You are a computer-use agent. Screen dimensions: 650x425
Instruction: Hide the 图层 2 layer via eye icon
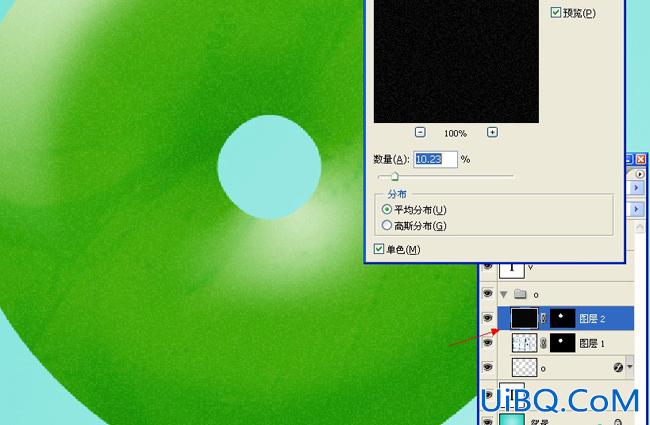(x=488, y=318)
